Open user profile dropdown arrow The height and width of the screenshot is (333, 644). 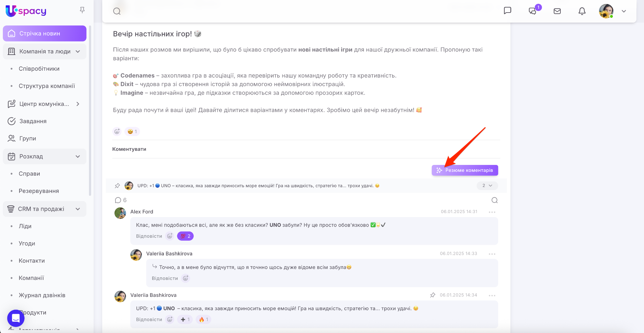coord(624,11)
